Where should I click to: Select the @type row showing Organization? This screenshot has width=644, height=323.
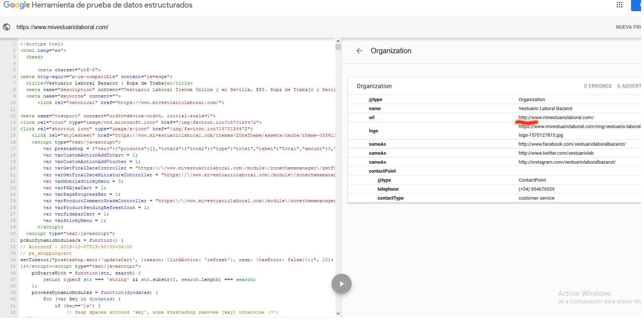pos(494,99)
